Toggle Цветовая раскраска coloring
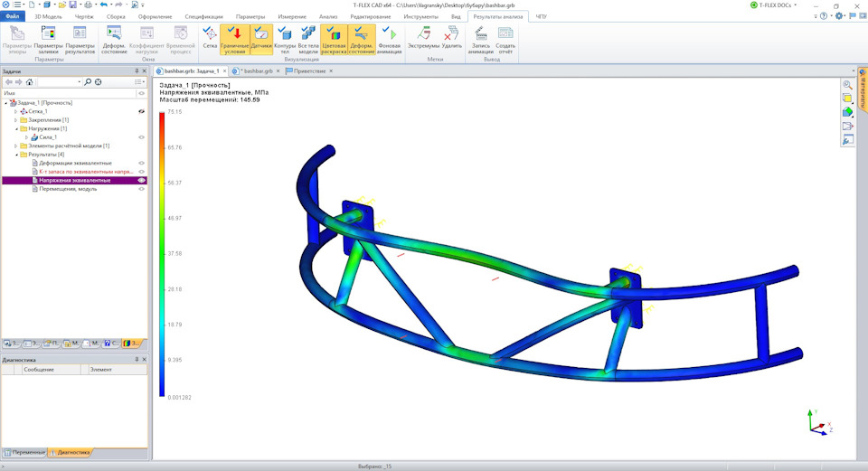Screen dimensions: 868x471 pyautogui.click(x=334, y=40)
